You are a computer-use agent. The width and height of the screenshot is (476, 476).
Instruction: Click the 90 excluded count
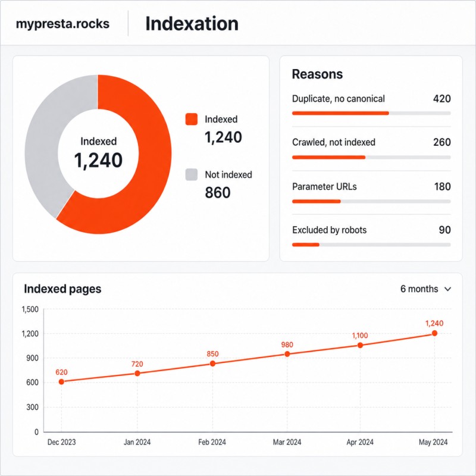444,230
